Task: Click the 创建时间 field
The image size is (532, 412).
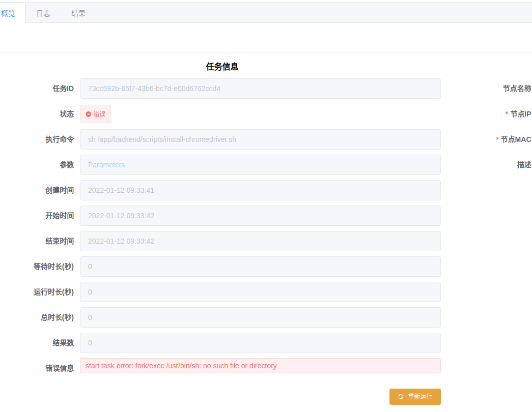Action: (x=260, y=190)
